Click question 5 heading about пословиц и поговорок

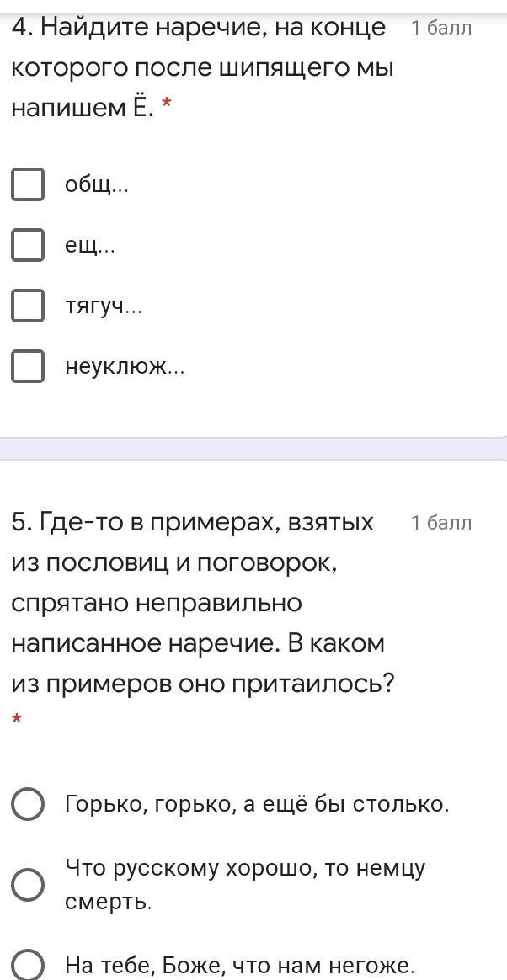point(200,603)
